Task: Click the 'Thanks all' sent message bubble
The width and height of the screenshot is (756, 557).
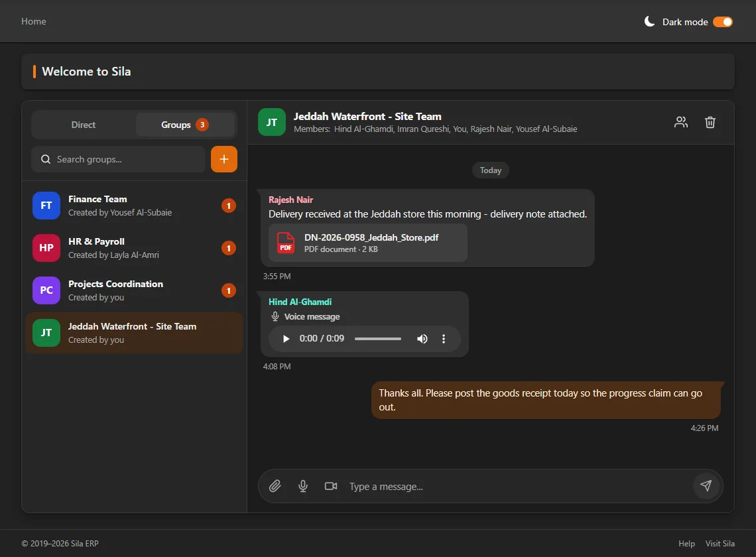Action: coord(546,401)
